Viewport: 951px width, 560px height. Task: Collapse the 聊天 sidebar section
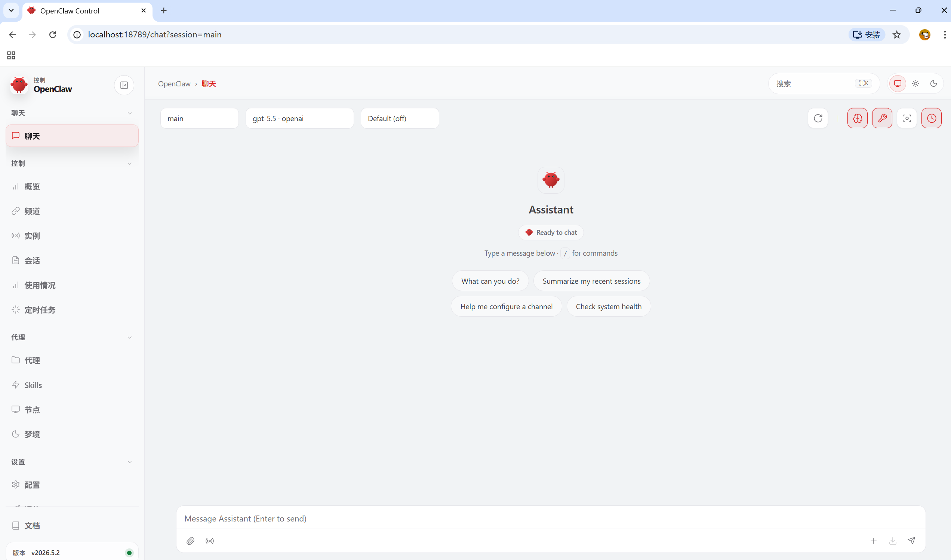[72, 113]
